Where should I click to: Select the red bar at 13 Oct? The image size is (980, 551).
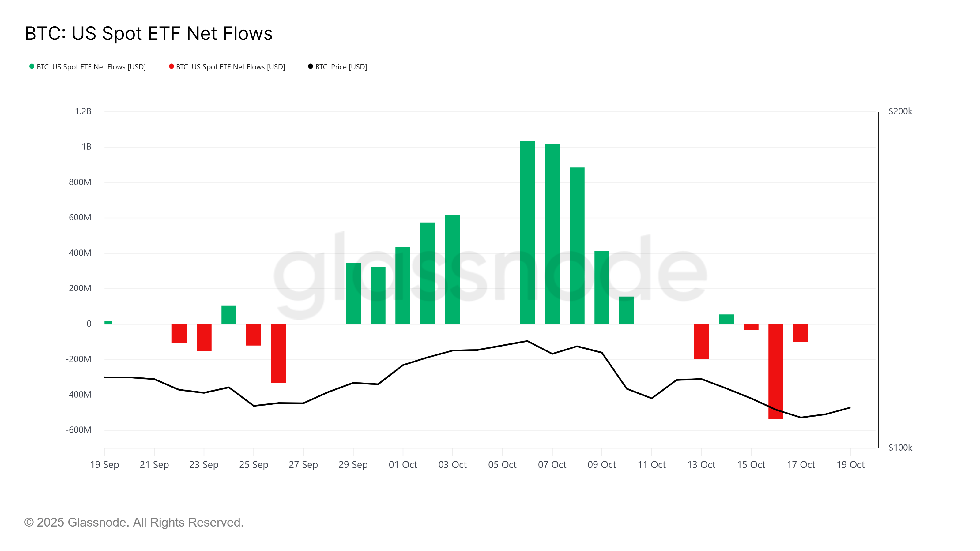tap(701, 342)
